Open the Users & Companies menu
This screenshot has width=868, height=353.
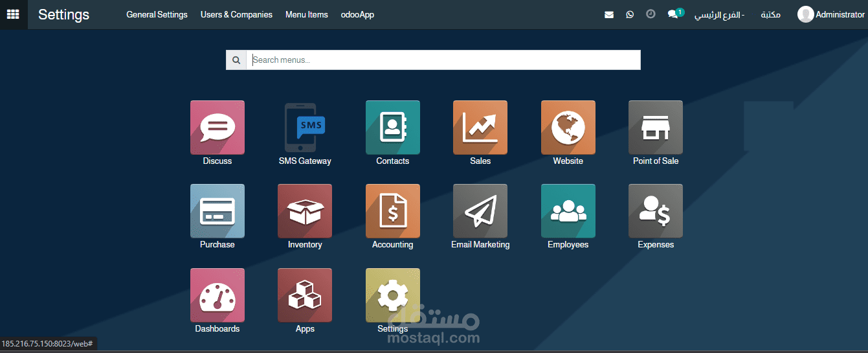click(236, 14)
